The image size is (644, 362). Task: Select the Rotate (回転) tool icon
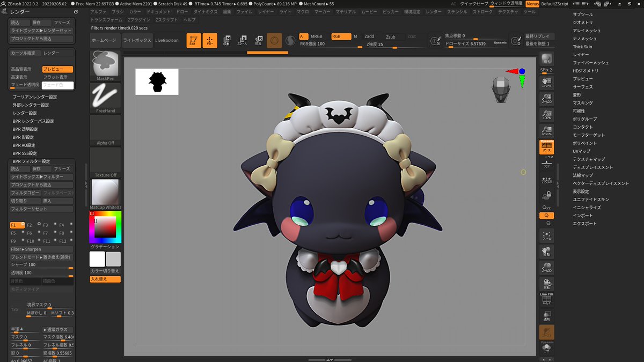[x=258, y=41]
